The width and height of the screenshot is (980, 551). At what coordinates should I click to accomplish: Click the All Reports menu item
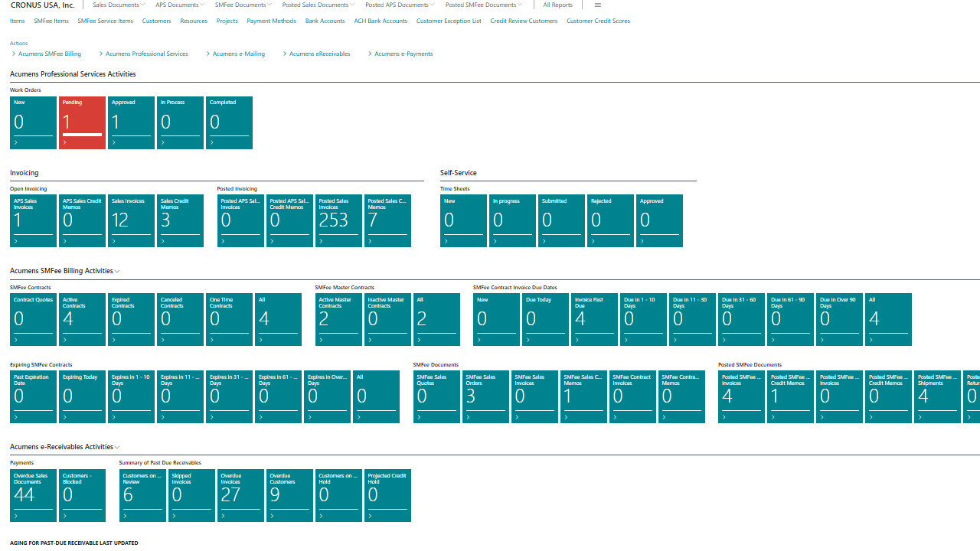[x=557, y=5]
